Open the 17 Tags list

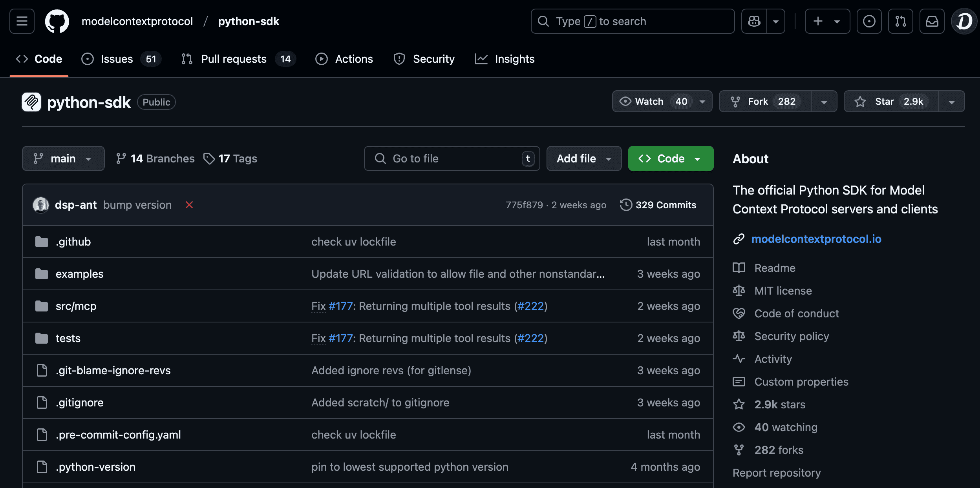click(231, 158)
